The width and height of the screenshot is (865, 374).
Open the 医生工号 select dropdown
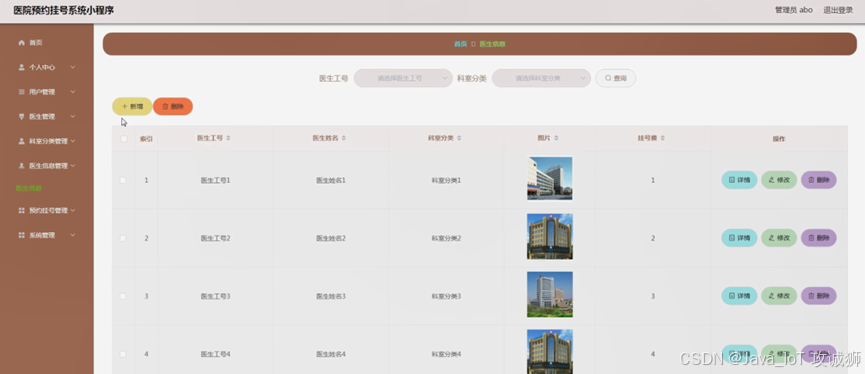point(403,78)
